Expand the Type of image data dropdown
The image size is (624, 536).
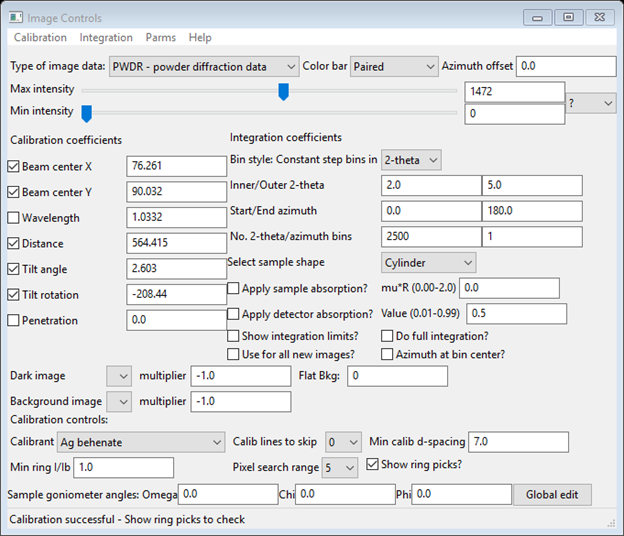[x=204, y=66]
